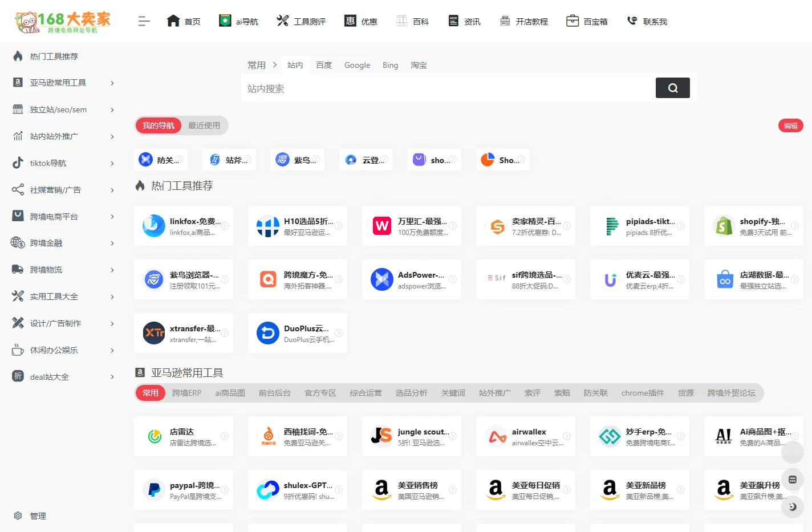Open 防关... shortcut in my navigation
This screenshot has width=812, height=532.
(x=161, y=160)
